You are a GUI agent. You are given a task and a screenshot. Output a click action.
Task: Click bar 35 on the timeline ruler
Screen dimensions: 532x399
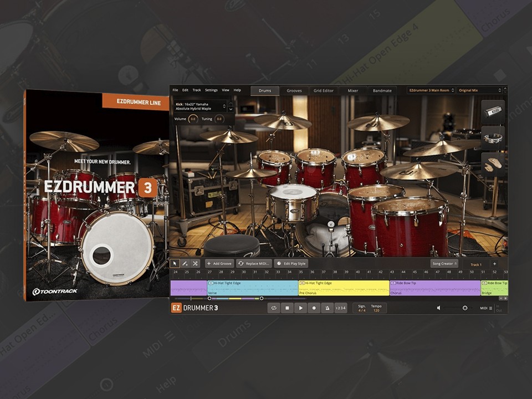301,272
